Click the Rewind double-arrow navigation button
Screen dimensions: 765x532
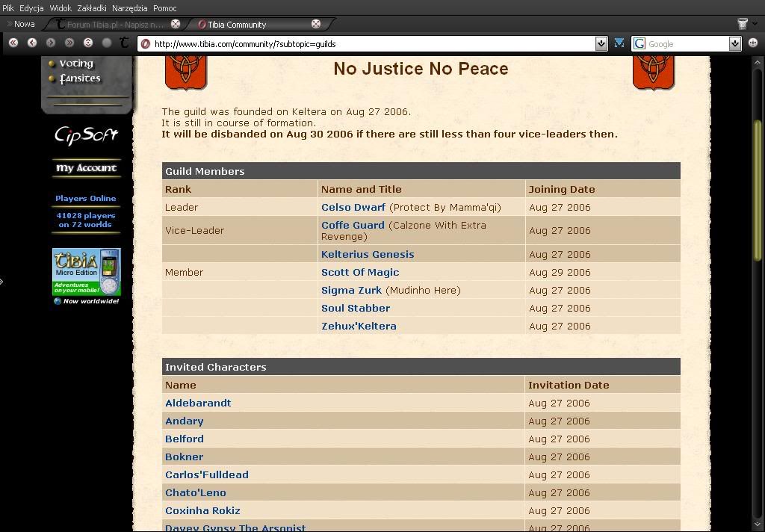(x=13, y=43)
